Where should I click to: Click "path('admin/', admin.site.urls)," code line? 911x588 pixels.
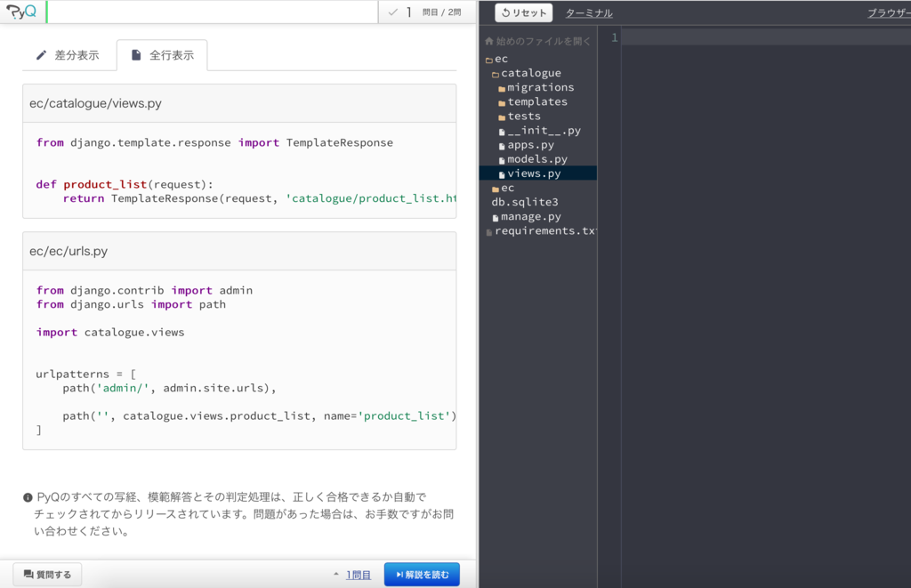click(169, 388)
